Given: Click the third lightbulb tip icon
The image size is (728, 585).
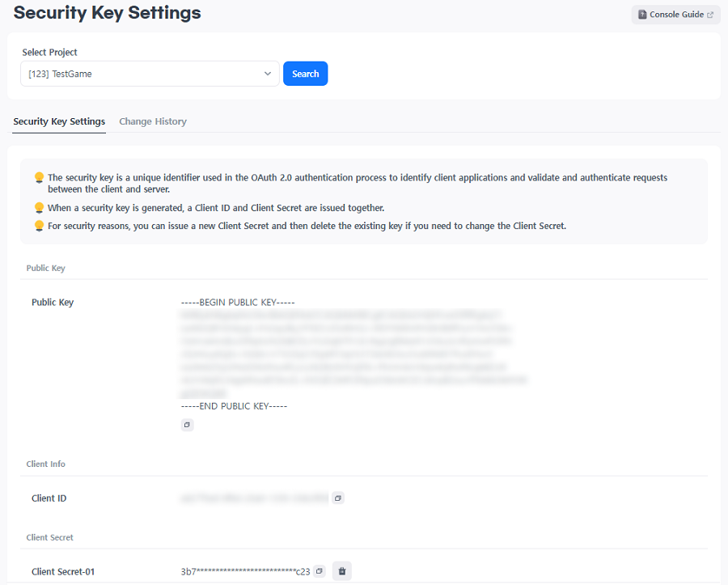Looking at the screenshot, I should pos(39,226).
